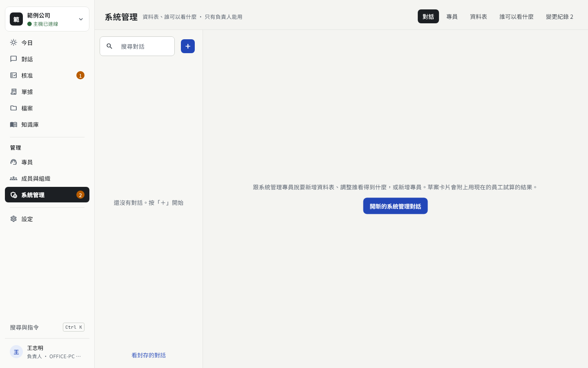The width and height of the screenshot is (588, 368).
Task: Click 開新的系統管理對話 button
Action: (395, 206)
